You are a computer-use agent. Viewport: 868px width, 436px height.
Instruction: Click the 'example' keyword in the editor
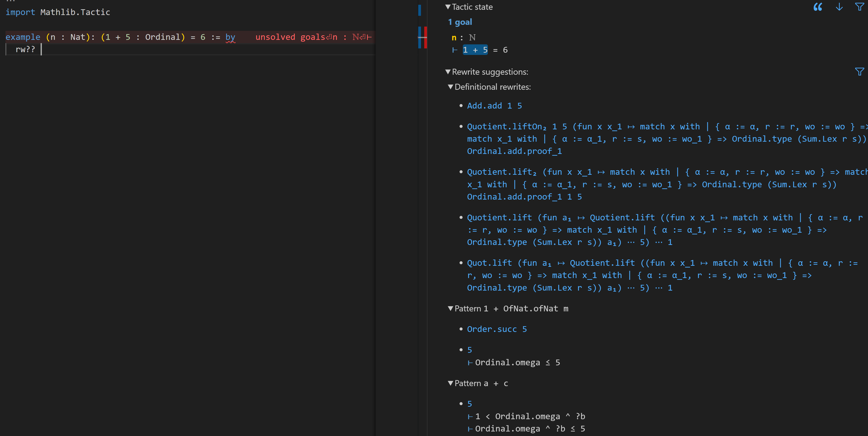tap(23, 37)
